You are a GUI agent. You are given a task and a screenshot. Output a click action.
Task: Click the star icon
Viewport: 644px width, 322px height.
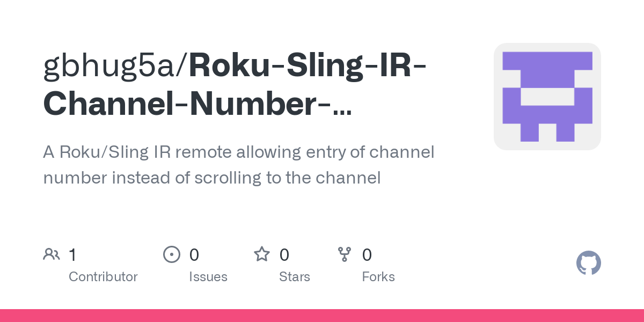tap(261, 254)
